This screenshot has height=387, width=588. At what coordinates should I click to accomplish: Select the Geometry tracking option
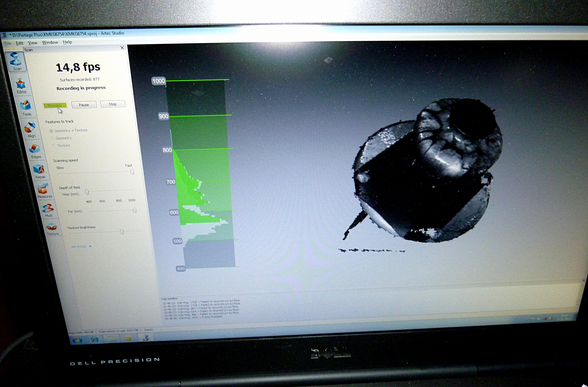tap(61, 138)
